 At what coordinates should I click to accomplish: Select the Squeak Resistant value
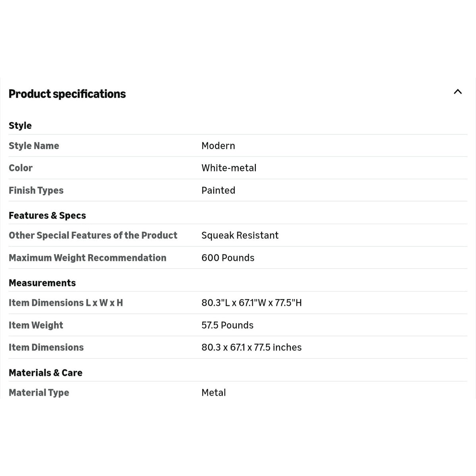[x=240, y=235]
